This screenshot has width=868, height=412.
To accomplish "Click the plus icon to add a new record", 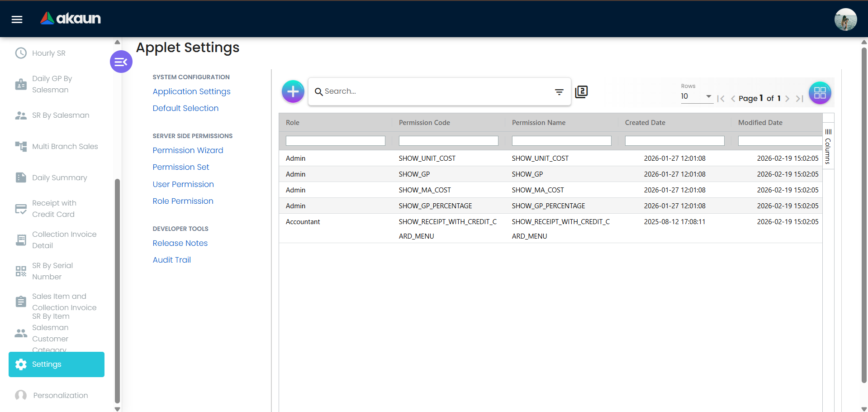I will 293,91.
